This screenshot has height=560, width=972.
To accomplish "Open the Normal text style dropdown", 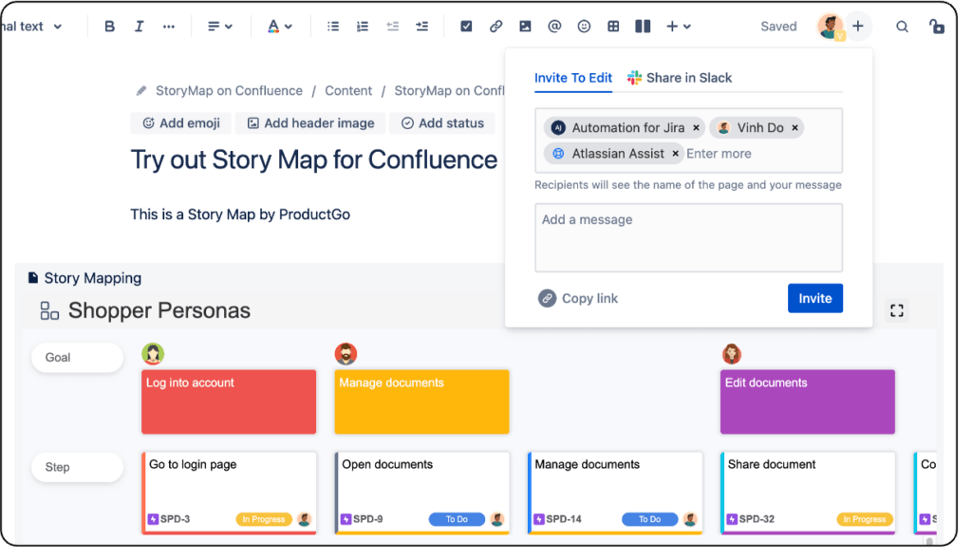I will pos(28,26).
